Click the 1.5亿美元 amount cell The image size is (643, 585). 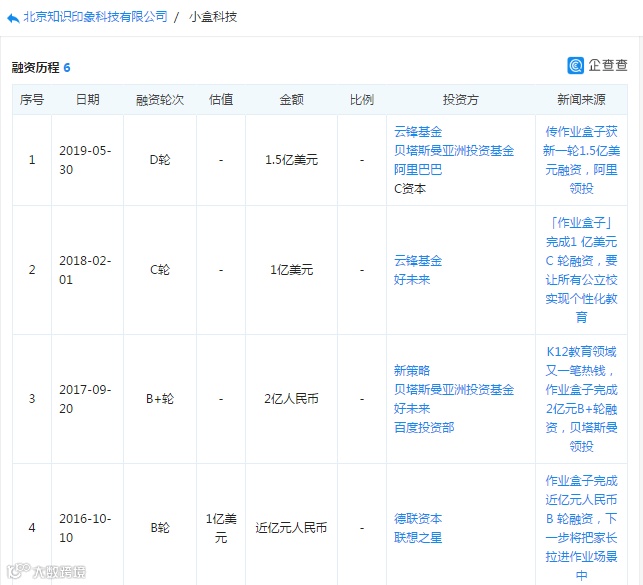click(x=292, y=160)
